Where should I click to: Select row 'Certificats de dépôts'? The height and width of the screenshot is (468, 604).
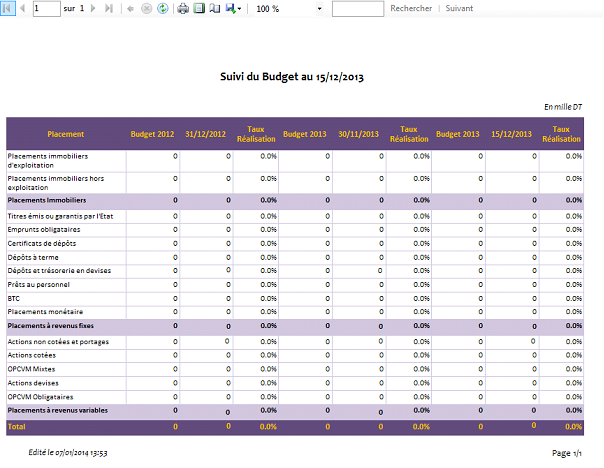tap(295, 243)
